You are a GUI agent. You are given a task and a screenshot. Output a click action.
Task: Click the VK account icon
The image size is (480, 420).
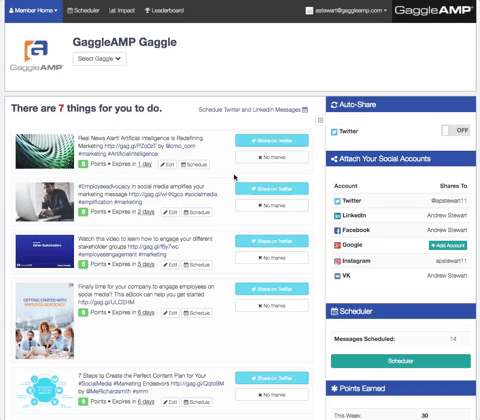337,276
